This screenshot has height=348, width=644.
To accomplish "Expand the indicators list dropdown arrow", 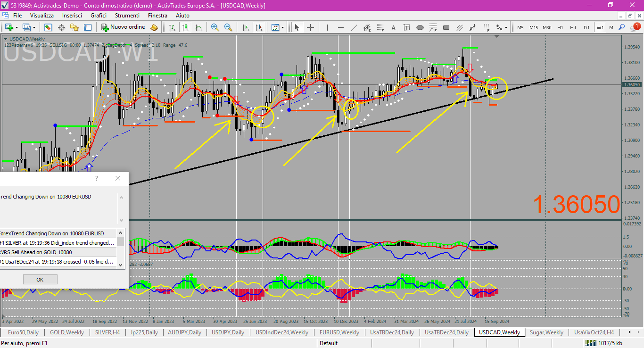I will click(283, 27).
